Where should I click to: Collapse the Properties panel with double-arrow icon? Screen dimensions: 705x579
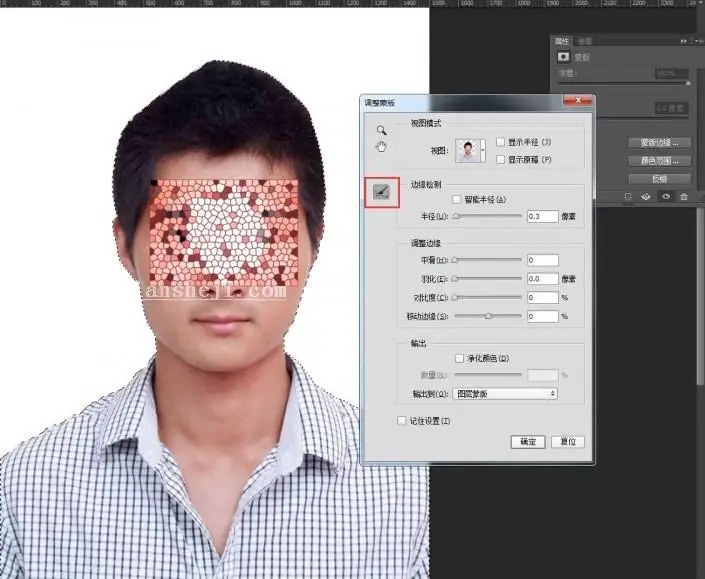[684, 41]
